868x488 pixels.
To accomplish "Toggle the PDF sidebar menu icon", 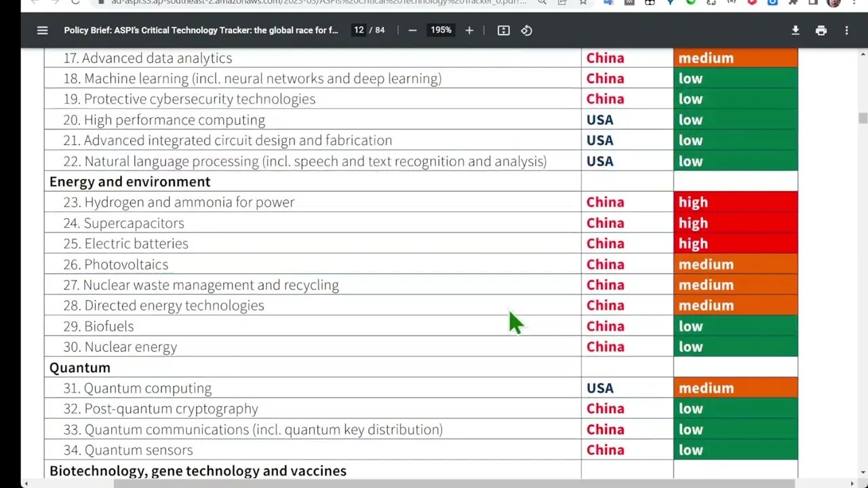I will tap(42, 30).
